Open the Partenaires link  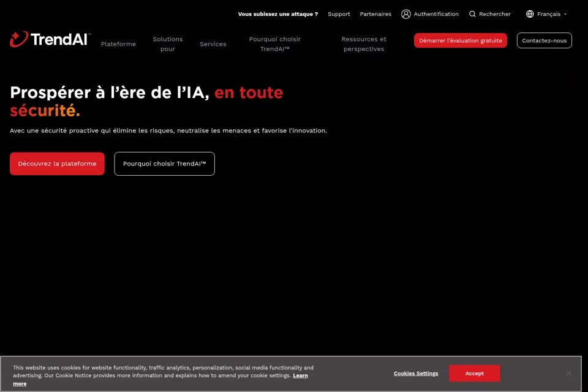click(375, 14)
